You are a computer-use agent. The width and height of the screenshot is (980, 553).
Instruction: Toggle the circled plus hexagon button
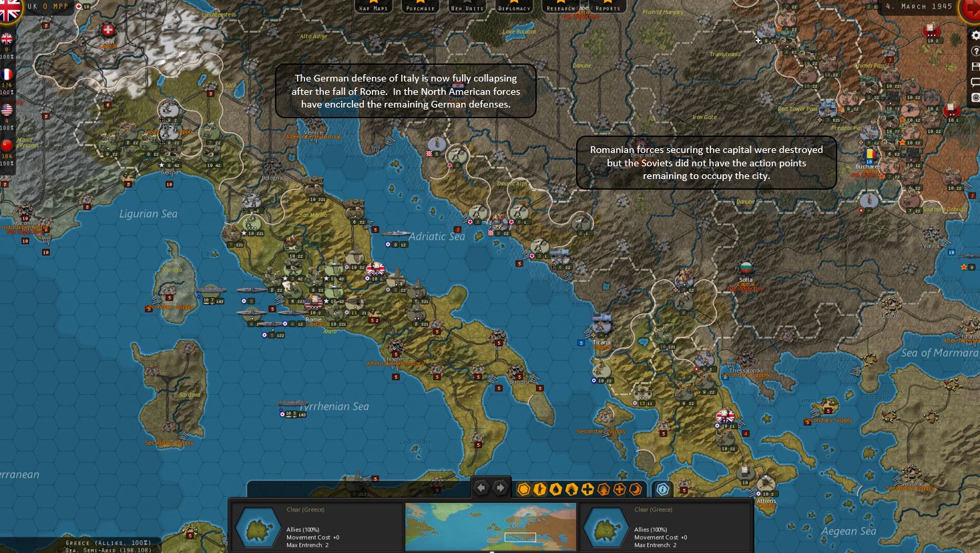click(x=620, y=490)
